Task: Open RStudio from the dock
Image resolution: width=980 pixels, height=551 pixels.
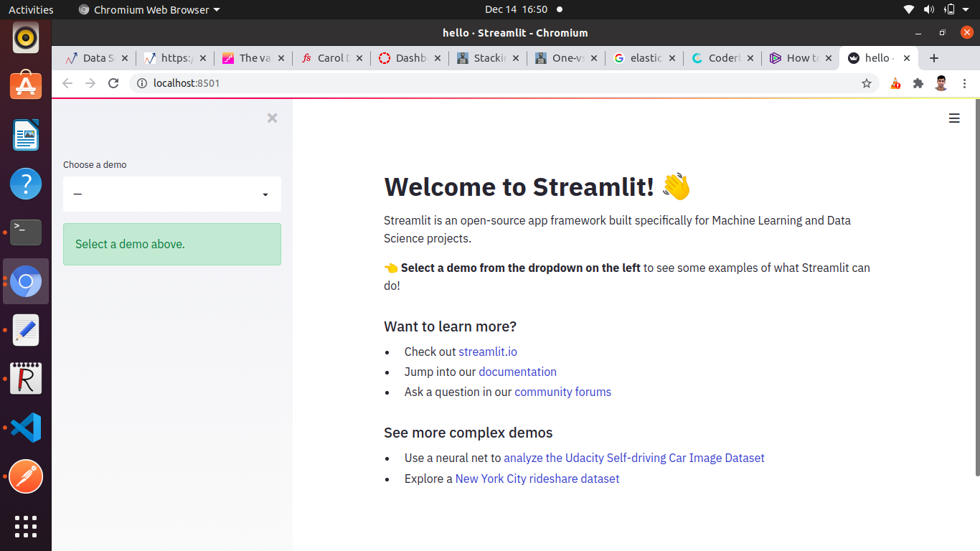Action: [x=25, y=378]
